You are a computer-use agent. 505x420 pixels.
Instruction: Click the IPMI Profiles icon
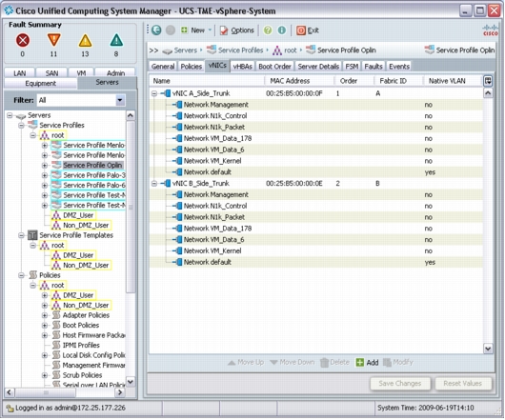56,345
